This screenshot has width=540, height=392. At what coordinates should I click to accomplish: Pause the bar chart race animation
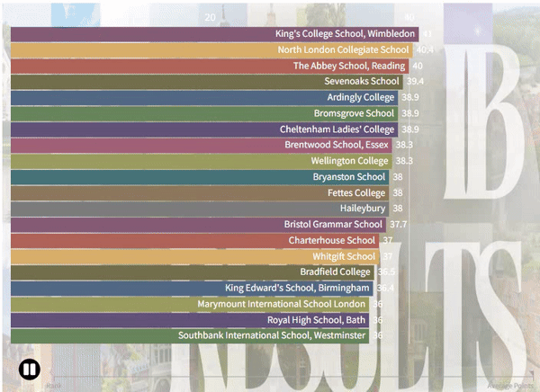point(30,370)
